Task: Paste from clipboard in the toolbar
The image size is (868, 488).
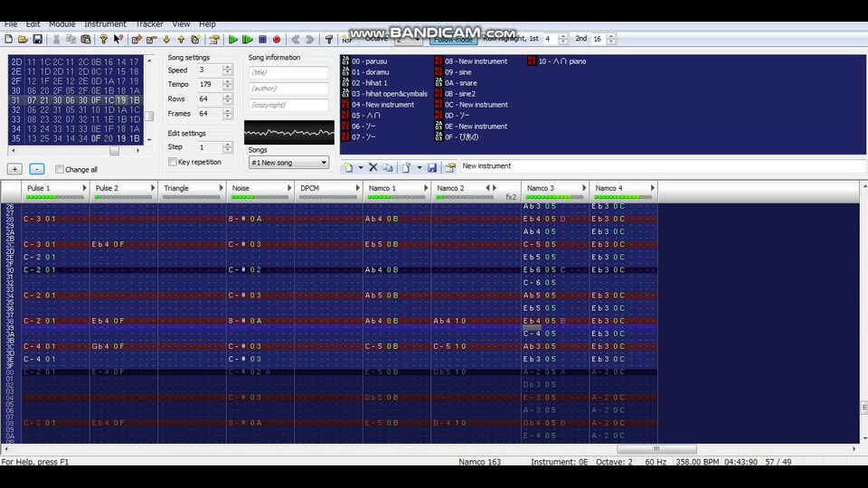Action: 86,39
